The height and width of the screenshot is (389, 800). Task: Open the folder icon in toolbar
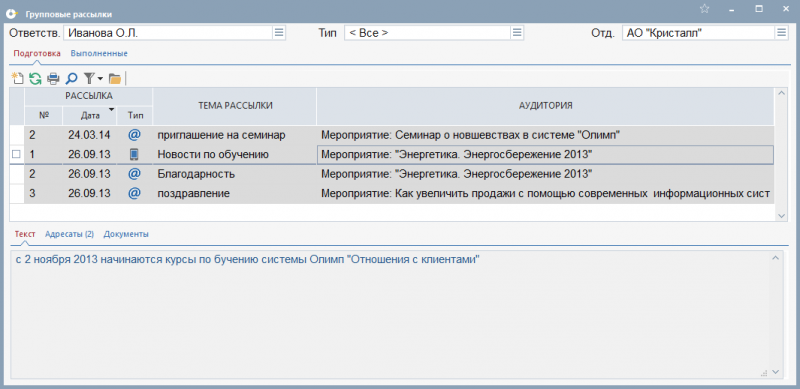[115, 79]
